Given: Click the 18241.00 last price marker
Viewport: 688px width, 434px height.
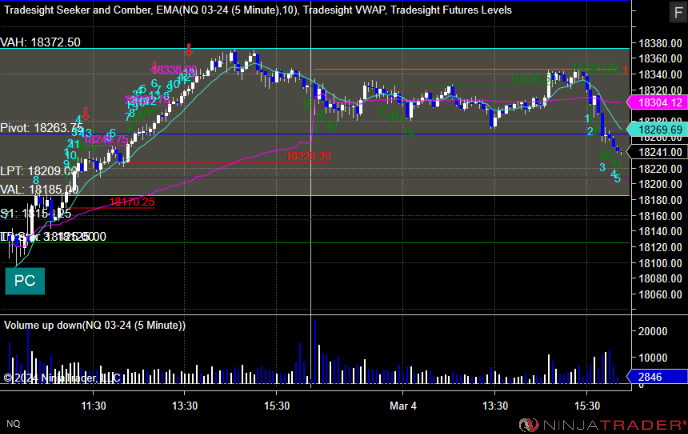Looking at the screenshot, I should (657, 152).
